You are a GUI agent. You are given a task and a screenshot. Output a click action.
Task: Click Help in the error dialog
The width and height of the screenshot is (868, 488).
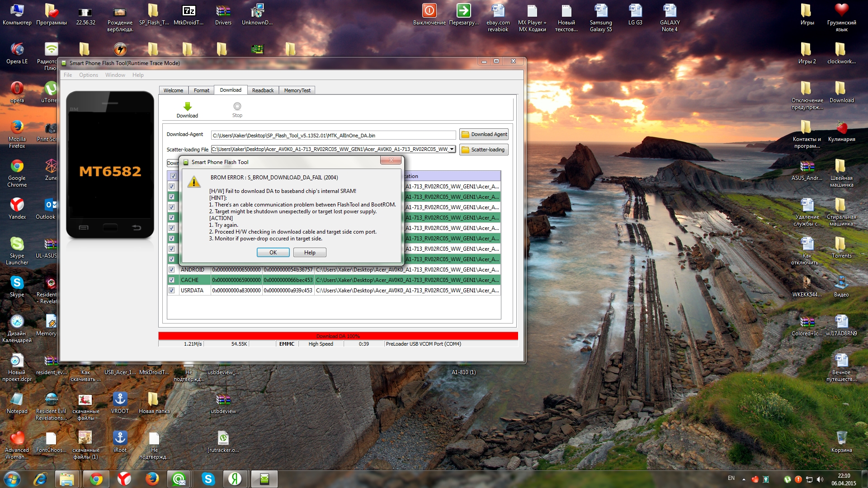[x=310, y=253]
